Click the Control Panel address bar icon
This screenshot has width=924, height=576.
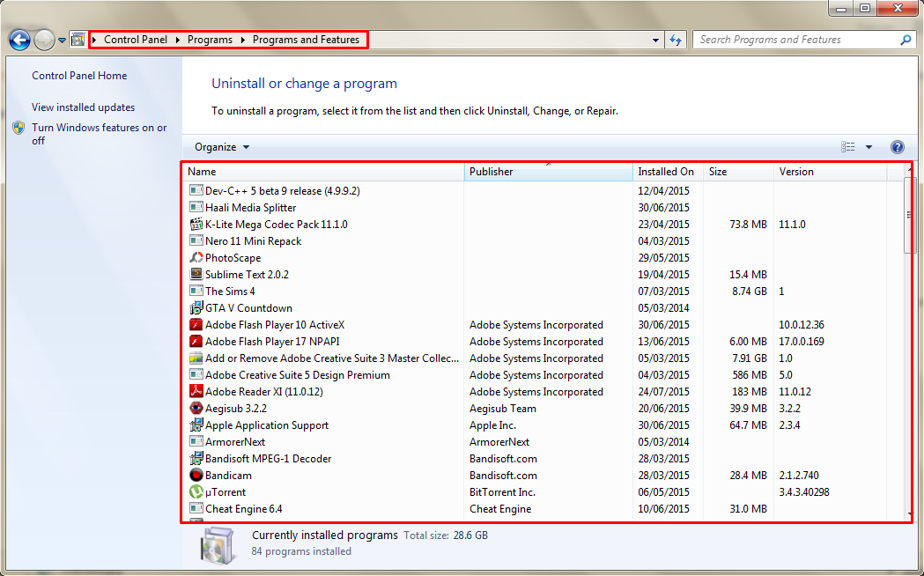point(78,40)
